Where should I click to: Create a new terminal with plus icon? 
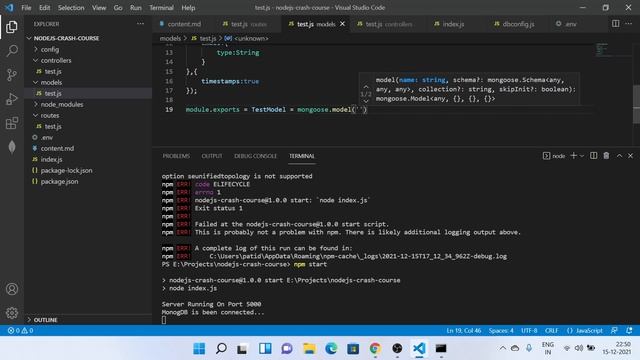click(x=573, y=156)
